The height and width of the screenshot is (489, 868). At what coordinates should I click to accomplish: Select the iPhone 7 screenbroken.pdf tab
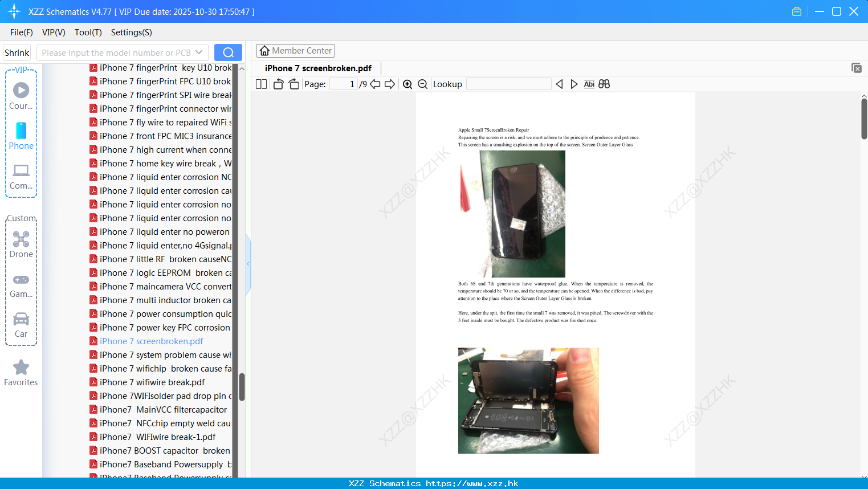(318, 68)
